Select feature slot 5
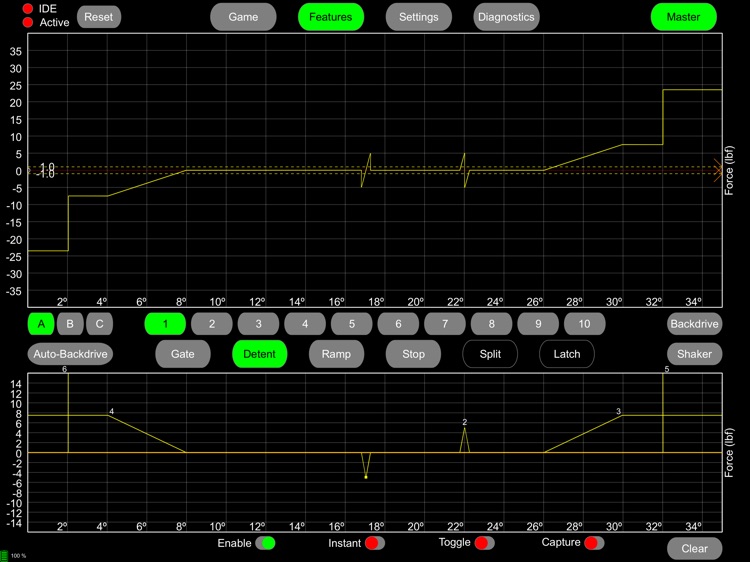The width and height of the screenshot is (750, 562). pyautogui.click(x=350, y=324)
